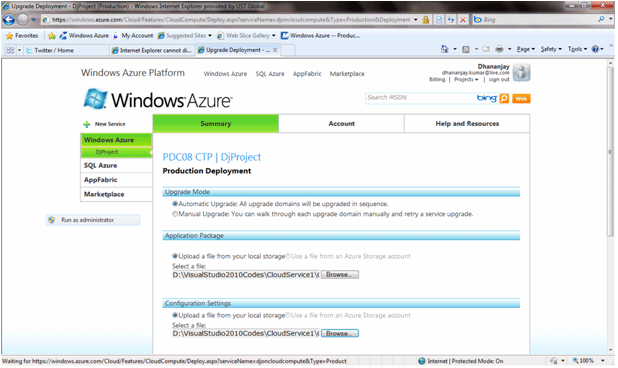The height and width of the screenshot is (368, 618).
Task: Click the user avatar picture
Action: (521, 73)
